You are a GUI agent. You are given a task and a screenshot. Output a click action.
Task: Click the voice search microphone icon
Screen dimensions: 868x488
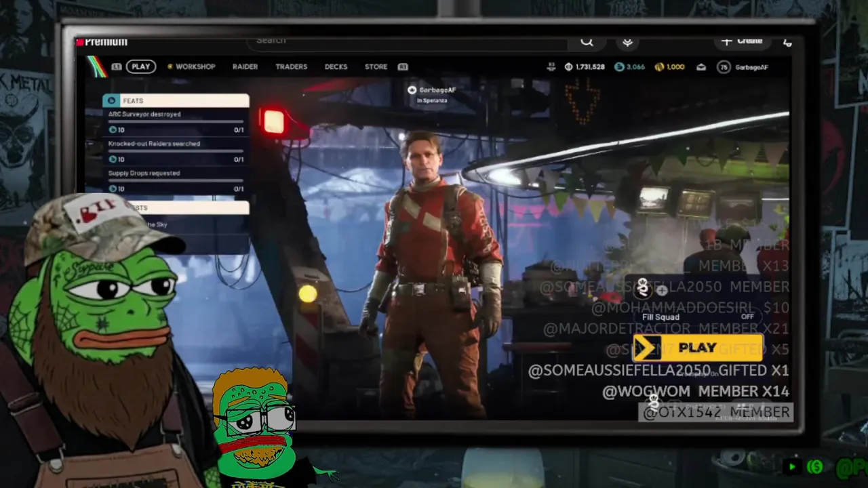point(627,42)
